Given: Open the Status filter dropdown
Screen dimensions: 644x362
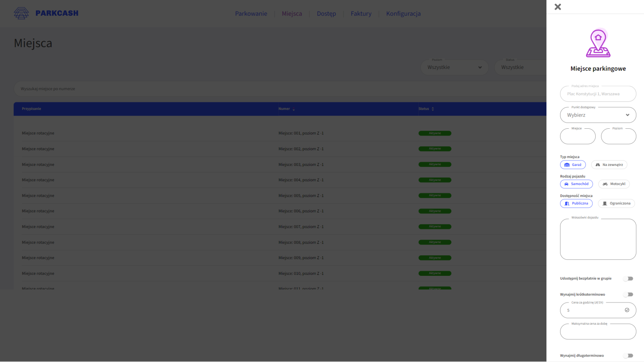Looking at the screenshot, I should click(520, 67).
